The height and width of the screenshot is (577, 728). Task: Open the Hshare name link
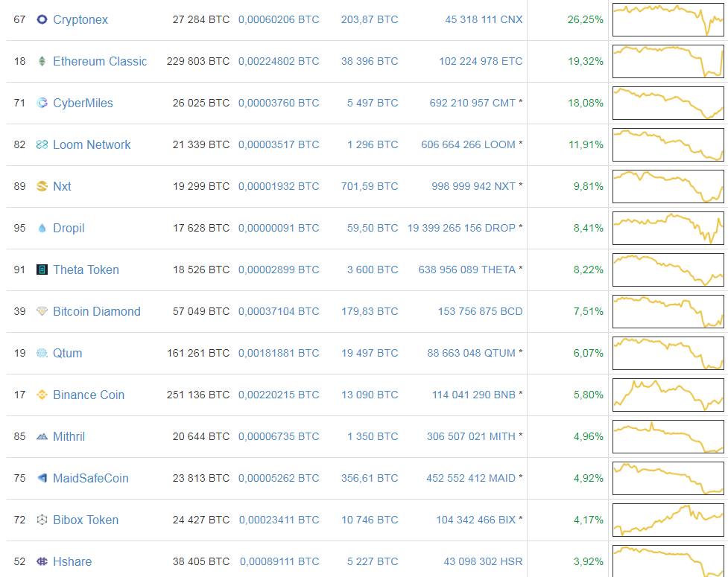72,561
